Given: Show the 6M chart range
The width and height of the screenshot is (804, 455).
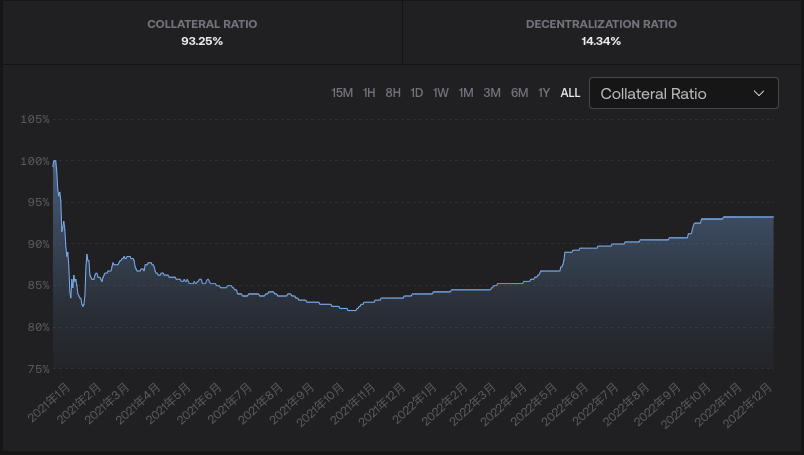Looking at the screenshot, I should [x=519, y=93].
